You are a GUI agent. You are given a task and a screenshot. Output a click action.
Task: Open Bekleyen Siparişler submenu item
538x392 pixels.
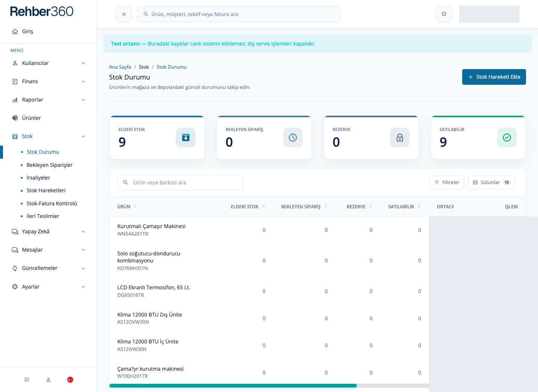[x=49, y=165]
